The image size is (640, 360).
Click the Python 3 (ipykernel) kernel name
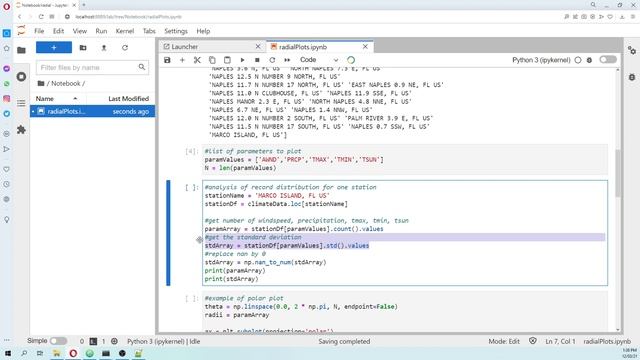[541, 60]
